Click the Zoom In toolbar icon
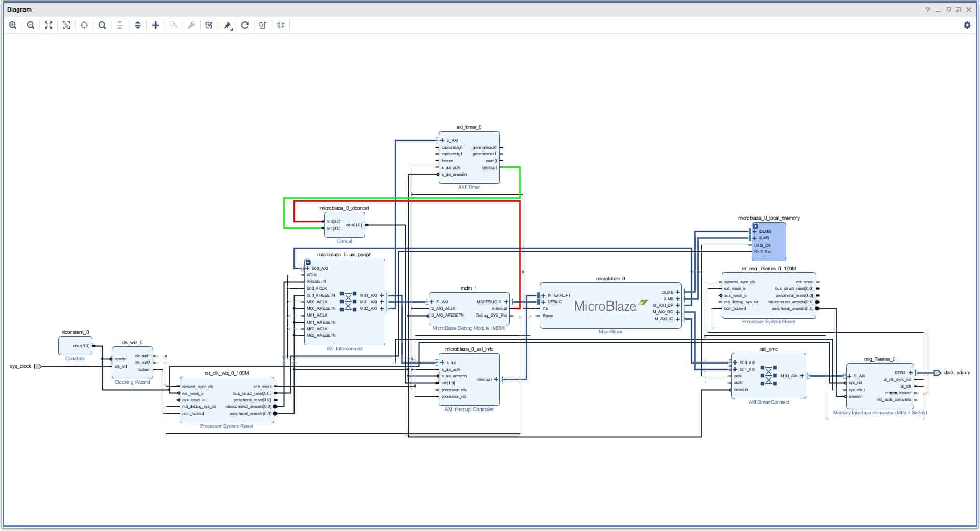Image resolution: width=980 pixels, height=531 pixels. pyautogui.click(x=13, y=25)
